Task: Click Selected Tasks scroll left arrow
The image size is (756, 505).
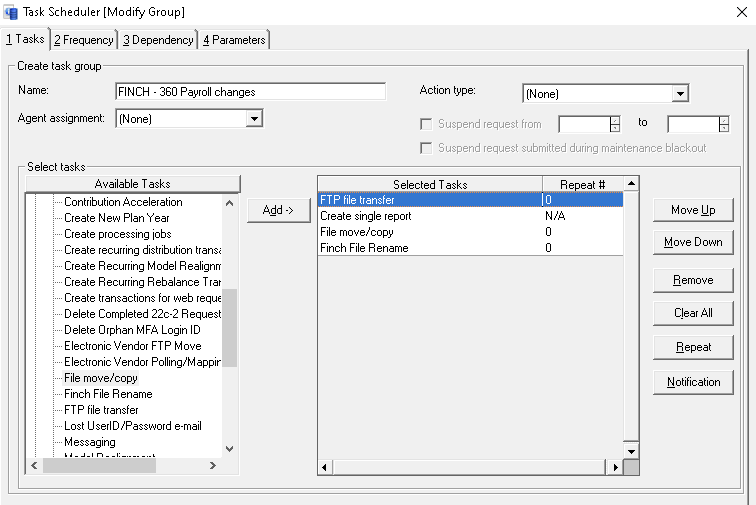Action: (x=324, y=467)
